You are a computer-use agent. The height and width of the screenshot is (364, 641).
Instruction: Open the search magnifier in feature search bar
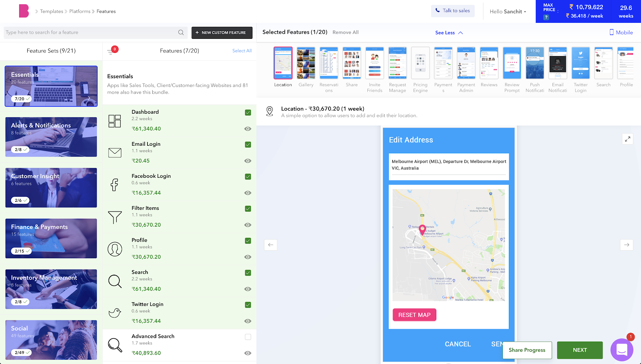coord(181,32)
